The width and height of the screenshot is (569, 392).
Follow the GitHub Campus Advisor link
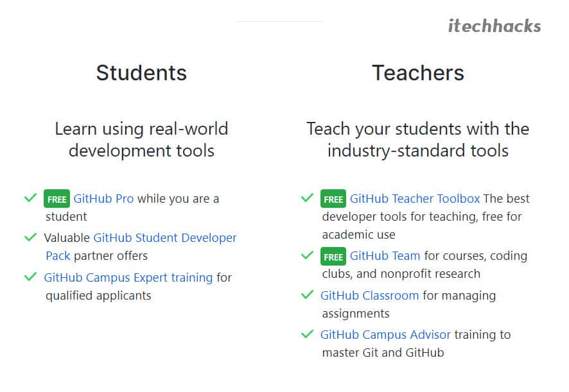pos(385,335)
